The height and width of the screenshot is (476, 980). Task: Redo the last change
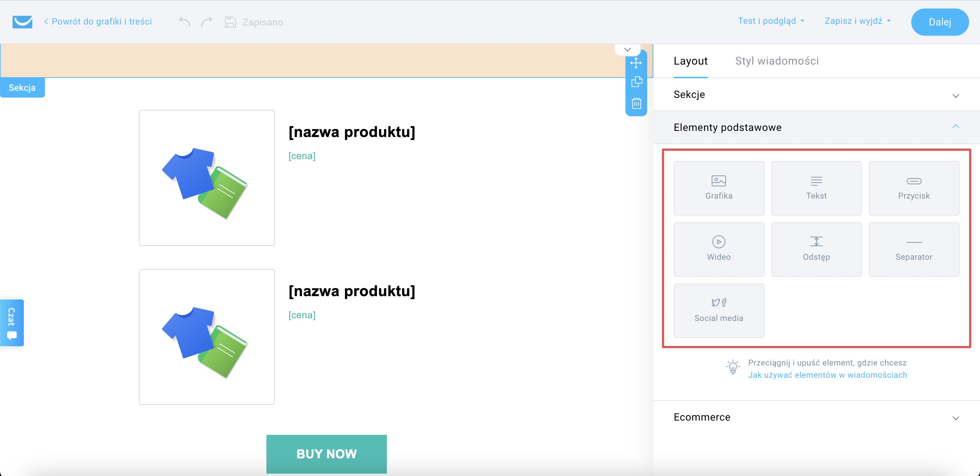pos(207,22)
